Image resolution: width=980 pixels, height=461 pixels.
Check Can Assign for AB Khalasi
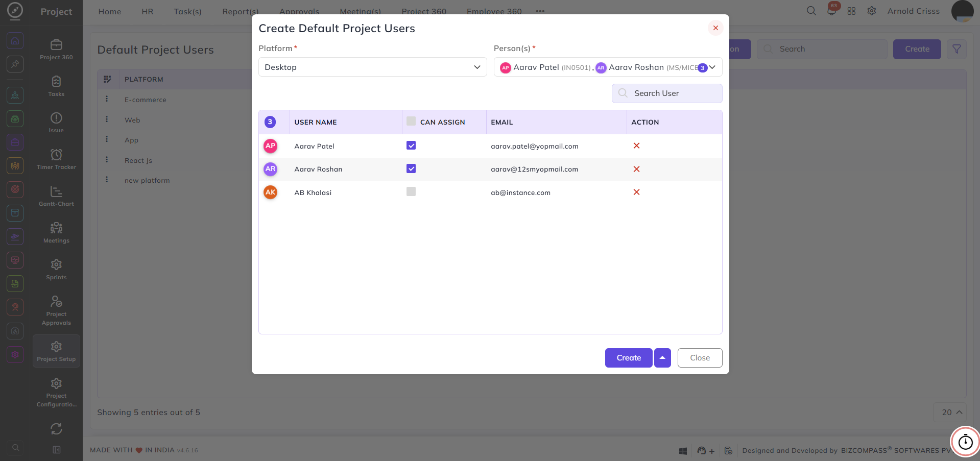pyautogui.click(x=411, y=191)
